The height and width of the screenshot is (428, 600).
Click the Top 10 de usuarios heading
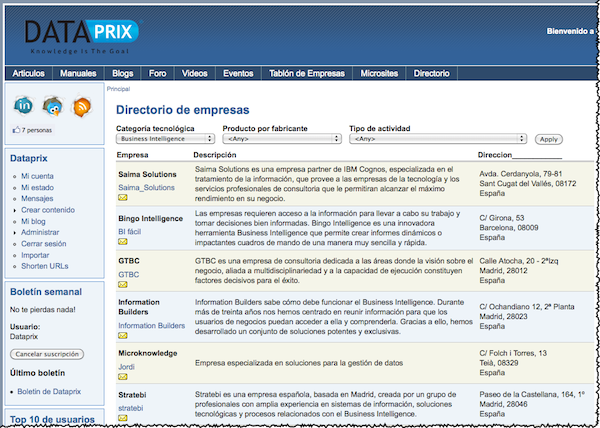tap(52, 420)
